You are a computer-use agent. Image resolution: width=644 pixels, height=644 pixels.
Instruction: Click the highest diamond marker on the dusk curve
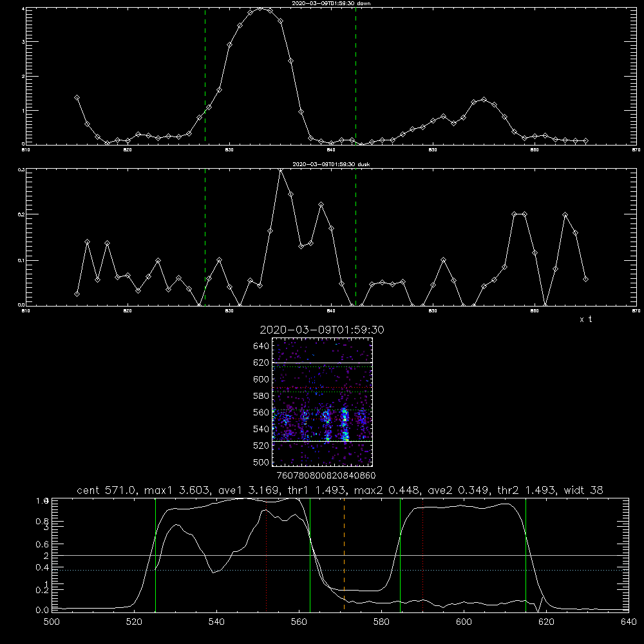[281, 169]
